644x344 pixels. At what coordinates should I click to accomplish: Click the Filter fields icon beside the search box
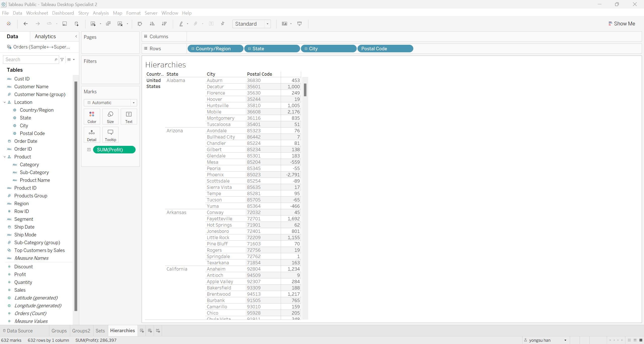click(x=62, y=60)
